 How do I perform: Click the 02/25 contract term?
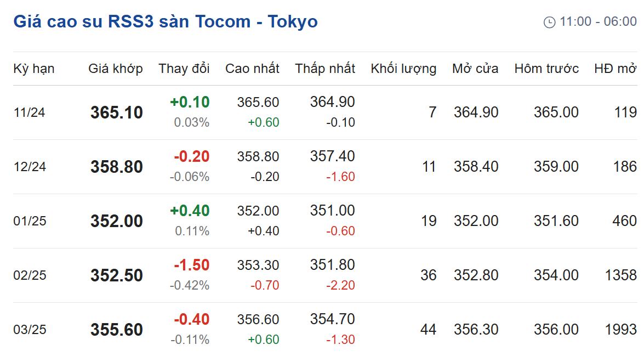[x=30, y=275]
